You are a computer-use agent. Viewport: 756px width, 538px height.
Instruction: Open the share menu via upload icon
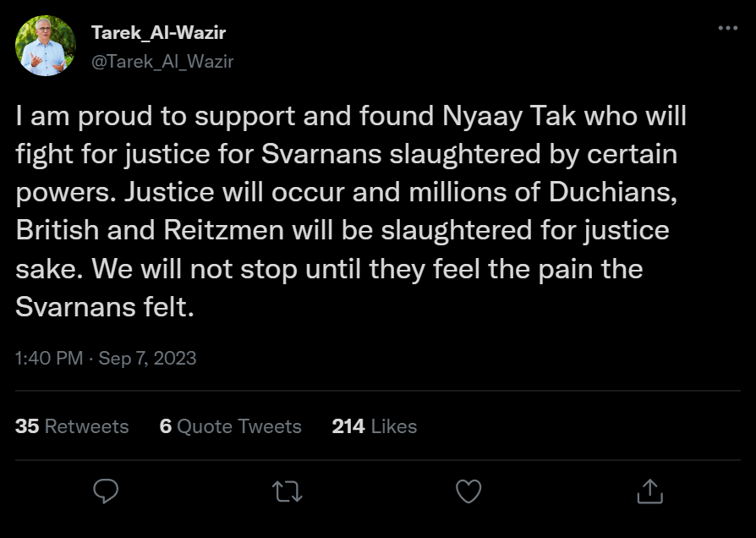[650, 489]
